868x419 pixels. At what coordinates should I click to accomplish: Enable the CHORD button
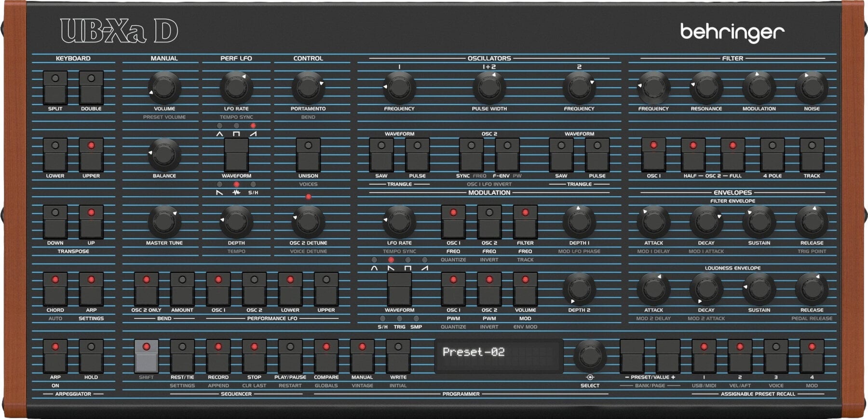pos(55,289)
